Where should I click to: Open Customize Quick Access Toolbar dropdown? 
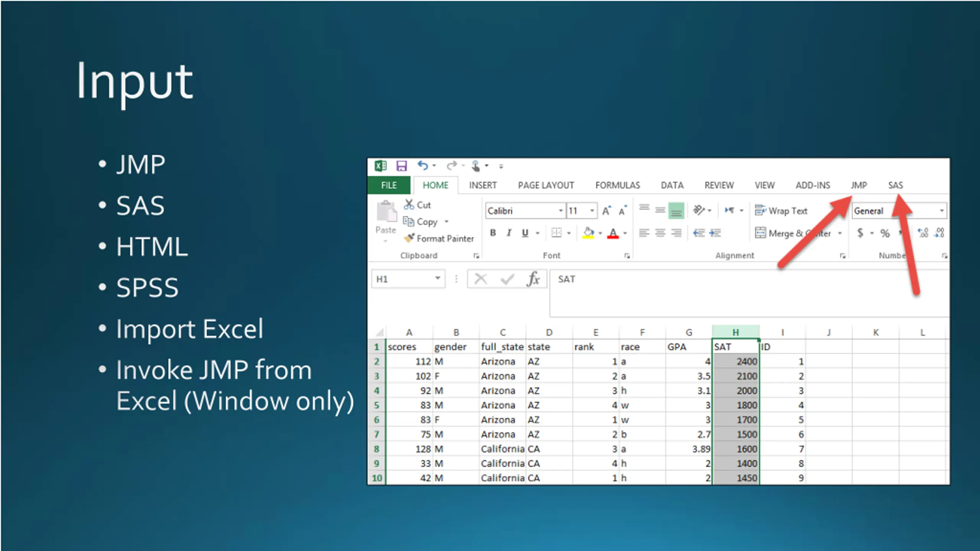click(501, 166)
